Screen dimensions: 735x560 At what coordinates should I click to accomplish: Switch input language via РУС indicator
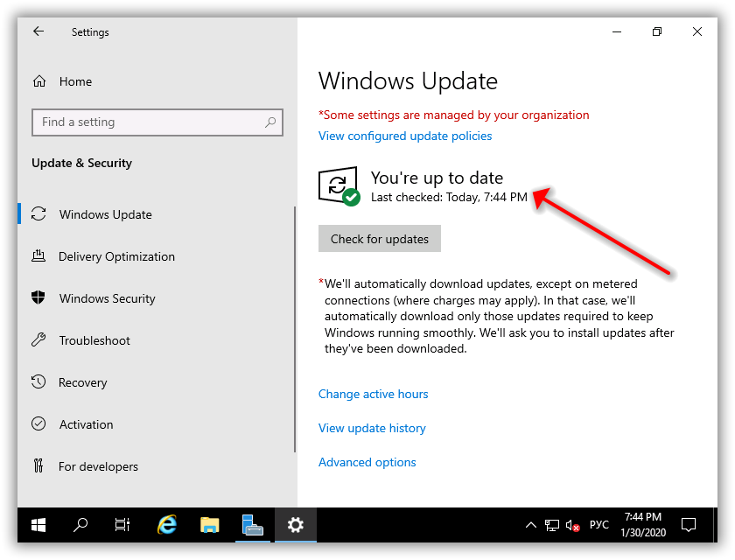click(x=599, y=525)
